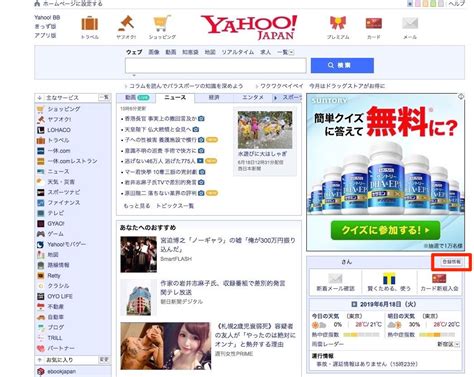Viewport: 474px width, 377px height.
Task: Open スポーツナビ in the sidebar
Action: click(x=64, y=192)
